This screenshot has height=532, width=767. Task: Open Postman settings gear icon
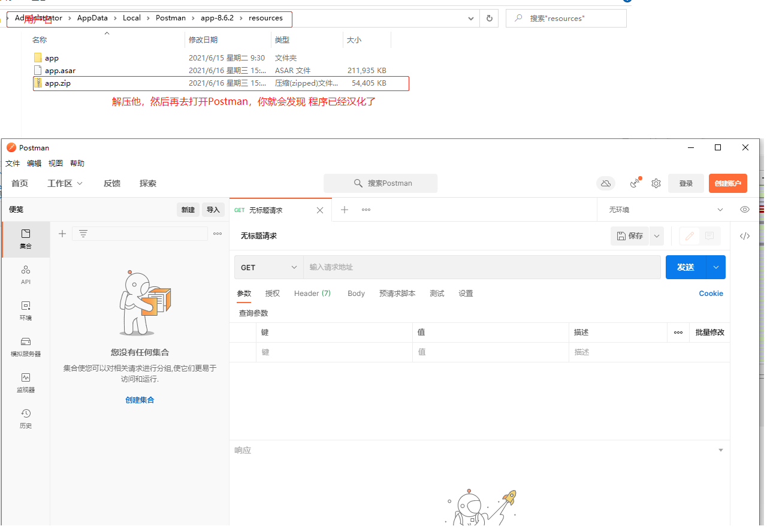(656, 183)
